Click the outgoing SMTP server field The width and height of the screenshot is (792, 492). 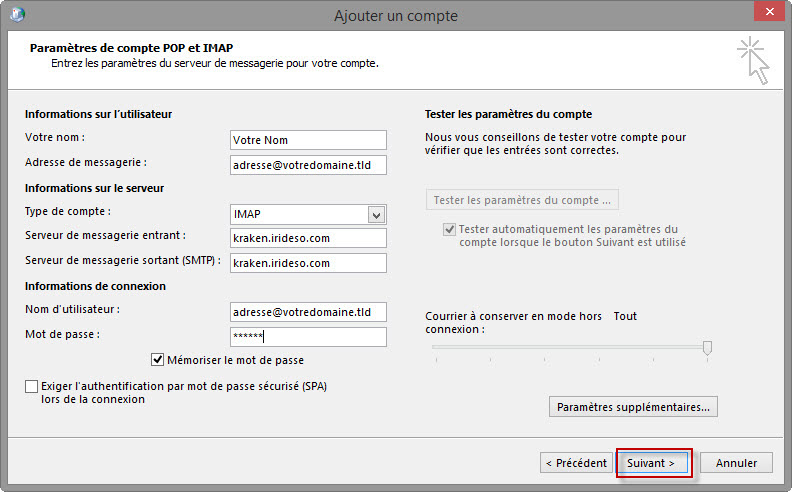307,262
